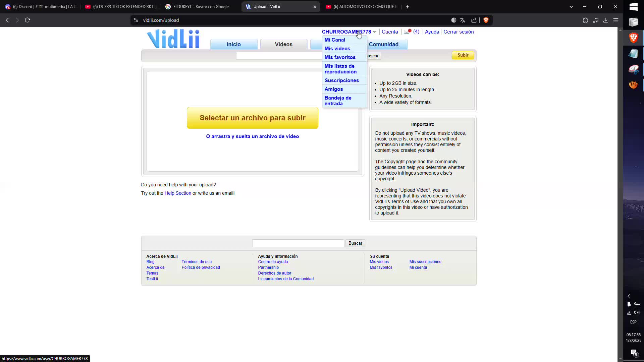
Task: Click the Brave browser taskbar icon
Action: click(x=633, y=38)
